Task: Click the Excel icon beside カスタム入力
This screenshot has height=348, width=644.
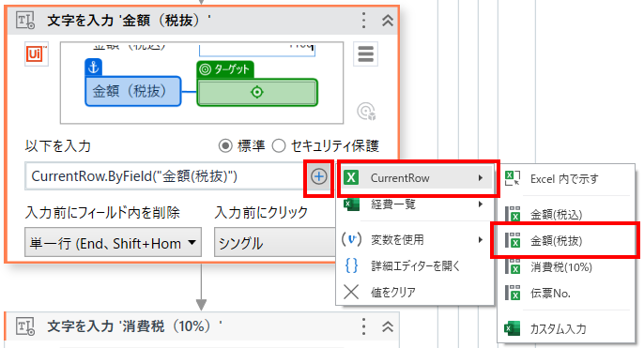Action: (x=512, y=328)
